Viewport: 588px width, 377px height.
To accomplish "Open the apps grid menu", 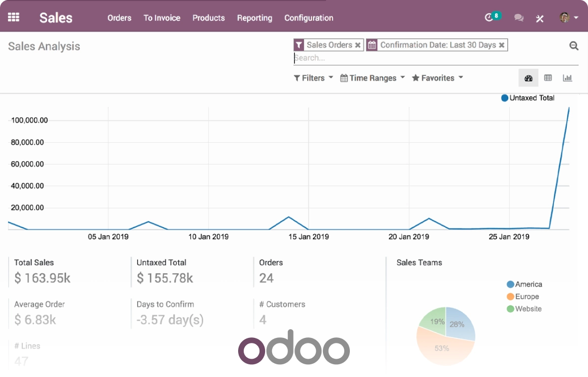I will click(x=14, y=17).
